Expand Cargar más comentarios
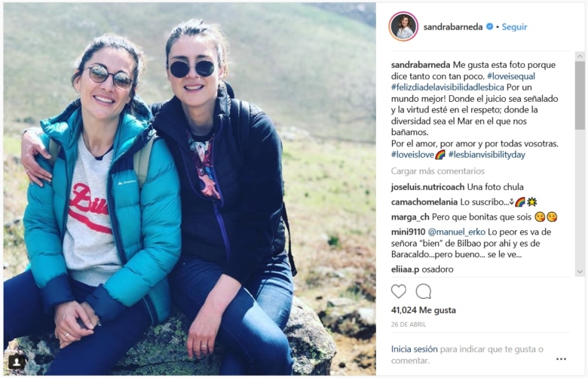 pyautogui.click(x=438, y=171)
